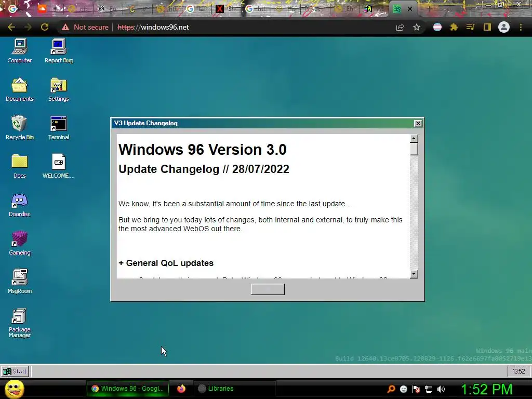Click the browser forward arrow
This screenshot has height=399, width=532.
[28, 27]
